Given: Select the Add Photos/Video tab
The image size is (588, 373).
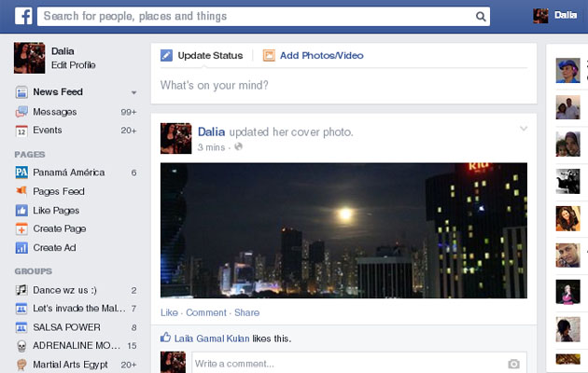Looking at the screenshot, I should coord(314,56).
